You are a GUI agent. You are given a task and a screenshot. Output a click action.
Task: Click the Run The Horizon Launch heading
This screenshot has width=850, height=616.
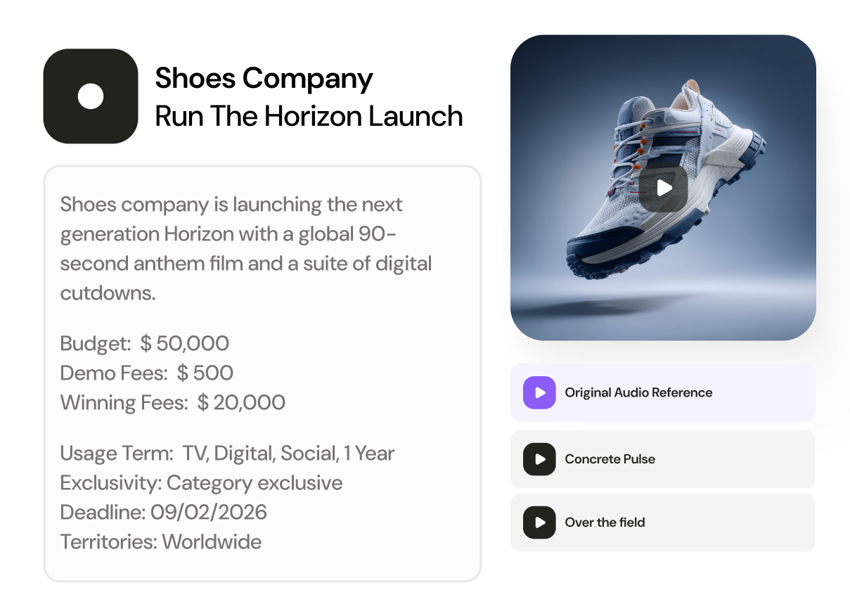(309, 116)
